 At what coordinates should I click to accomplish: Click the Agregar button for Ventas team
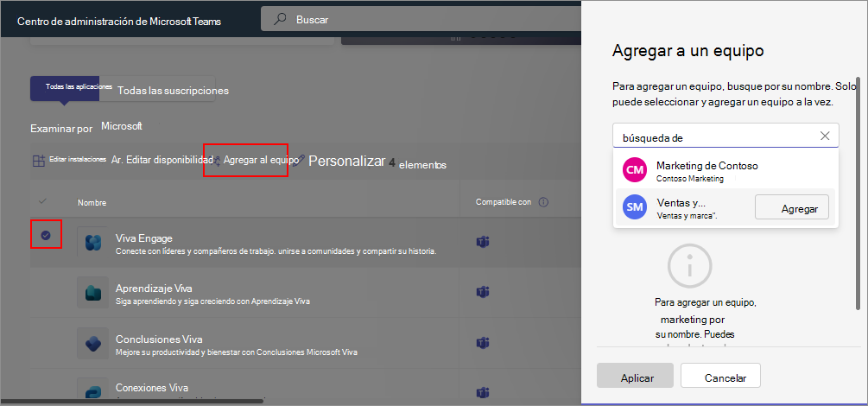[792, 209]
